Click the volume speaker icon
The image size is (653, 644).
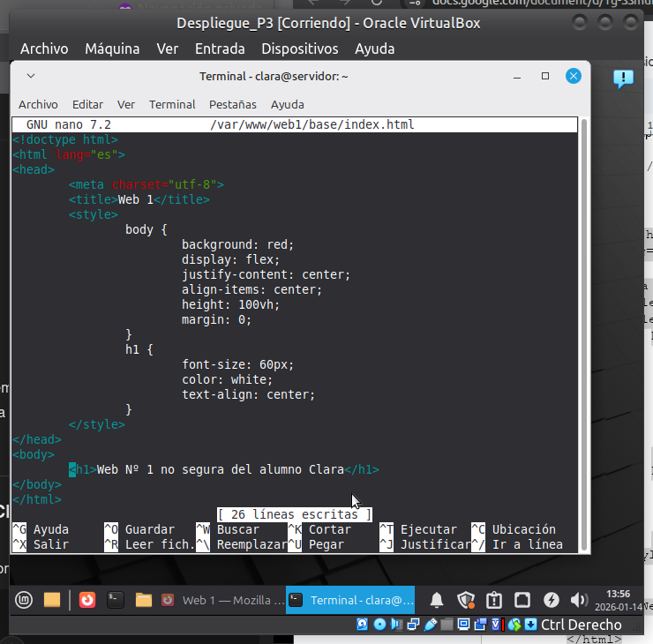tap(579, 601)
